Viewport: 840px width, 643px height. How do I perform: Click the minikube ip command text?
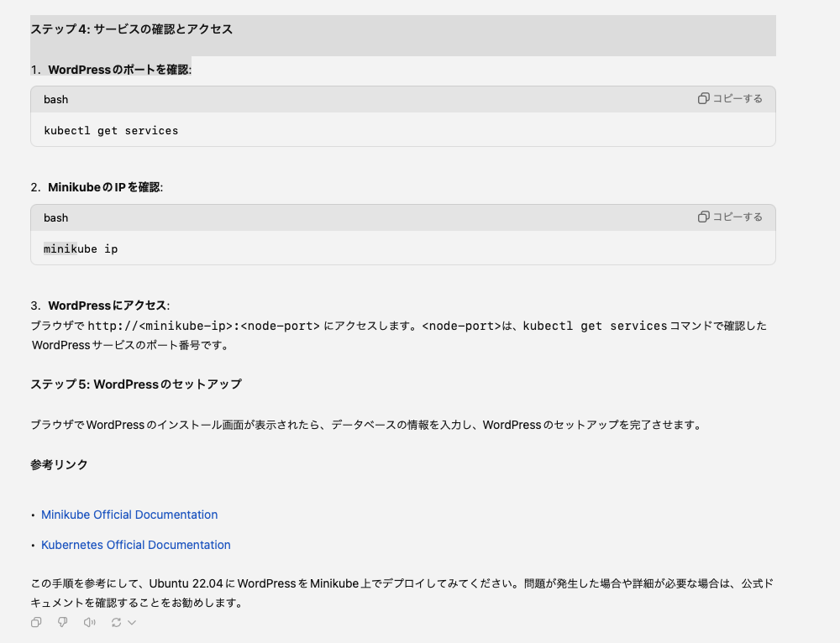[81, 249]
